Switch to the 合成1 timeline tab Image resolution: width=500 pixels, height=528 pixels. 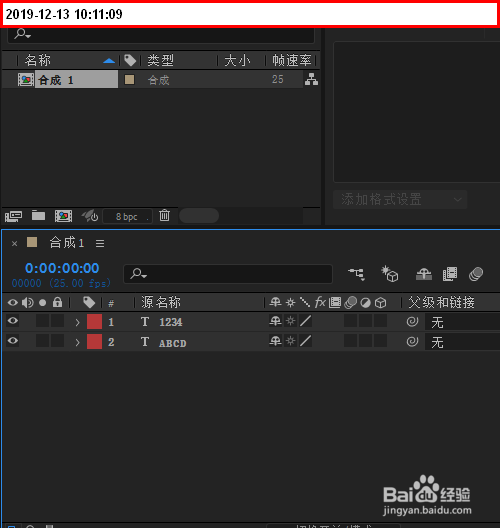click(x=67, y=243)
